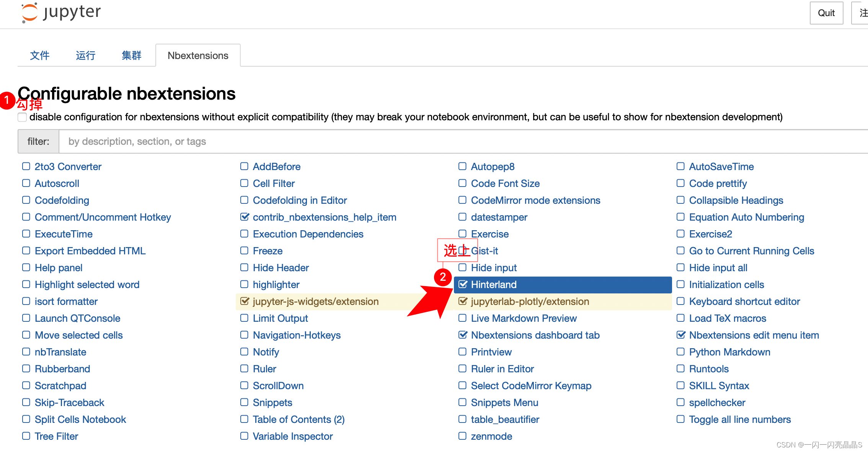Enable the Autopep8 extension
868x452 pixels.
(463, 166)
